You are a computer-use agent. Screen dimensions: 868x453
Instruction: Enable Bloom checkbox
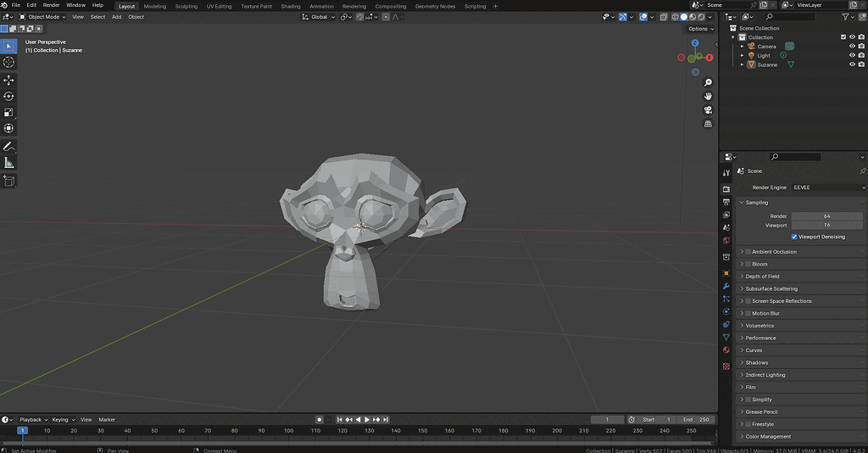click(x=748, y=264)
